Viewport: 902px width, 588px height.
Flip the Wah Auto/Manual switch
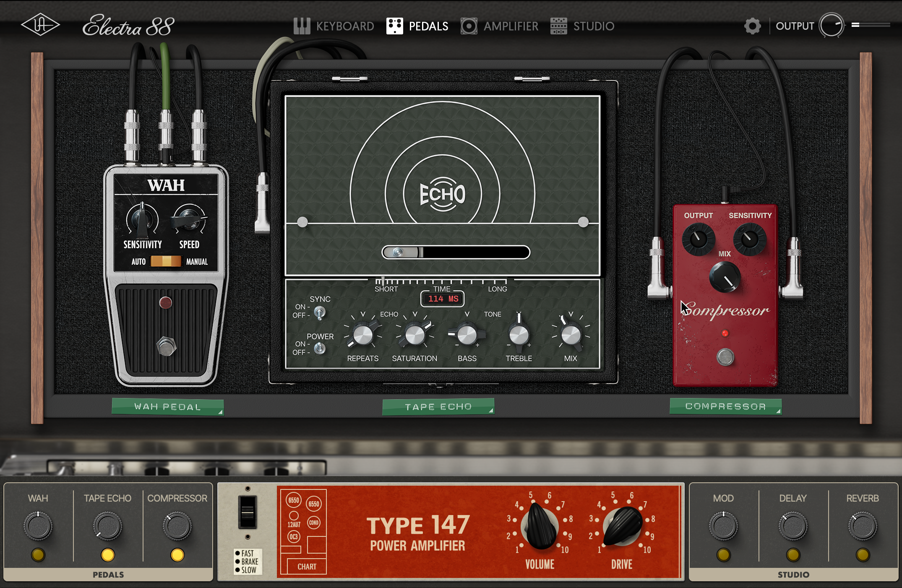[x=166, y=261]
